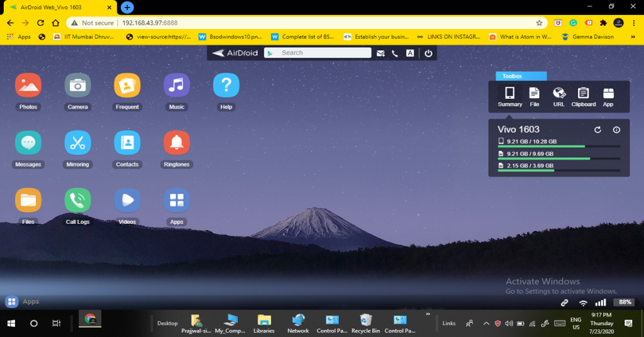
Task: Click the Wi-Fi status icon in bottom bar
Action: click(583, 303)
